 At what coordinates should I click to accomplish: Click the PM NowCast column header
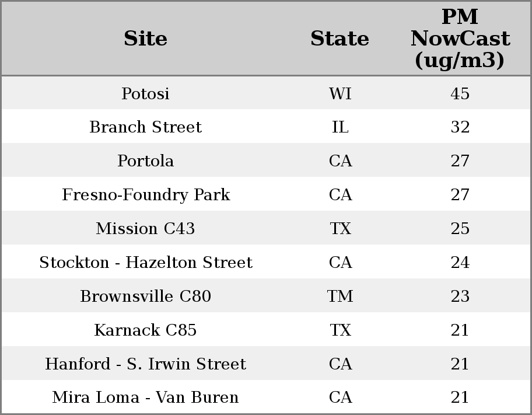(460, 39)
